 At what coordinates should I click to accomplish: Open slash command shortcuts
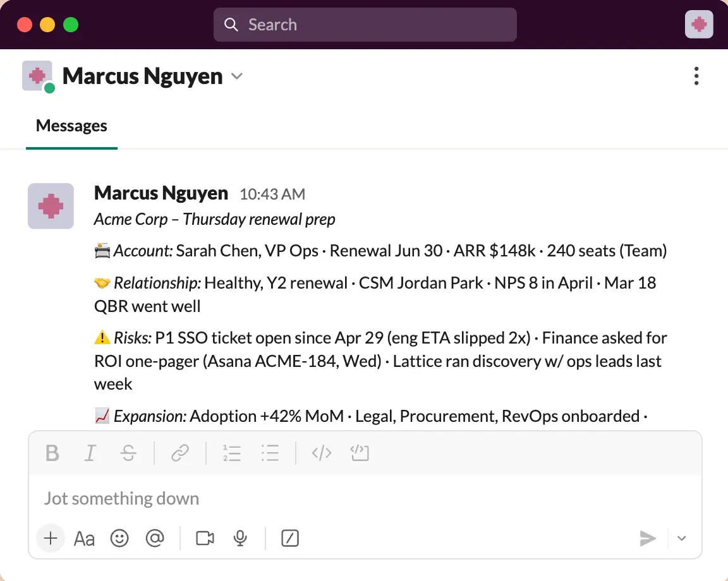pos(290,538)
